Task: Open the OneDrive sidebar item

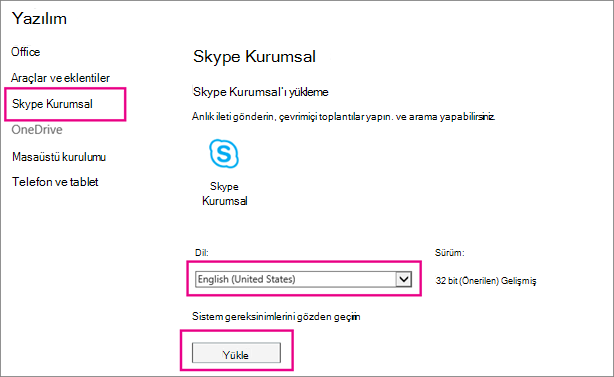Action: pos(37,130)
